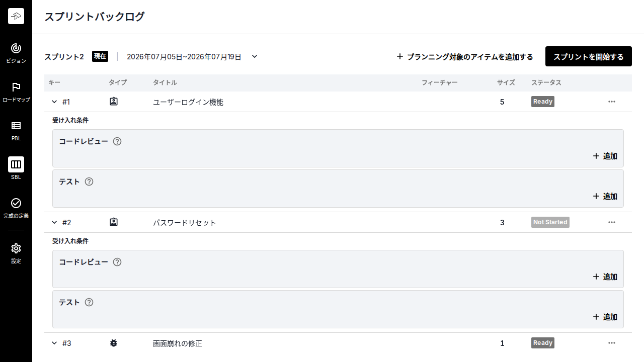This screenshot has width=644, height=362.
Task: Add a コードレビュー entry for #2
Action: (x=605, y=277)
